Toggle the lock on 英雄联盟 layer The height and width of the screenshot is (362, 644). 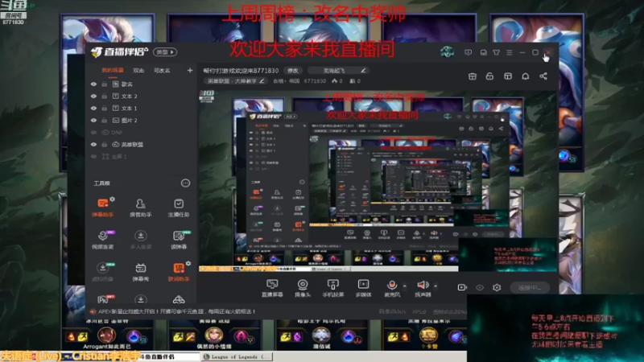105,145
